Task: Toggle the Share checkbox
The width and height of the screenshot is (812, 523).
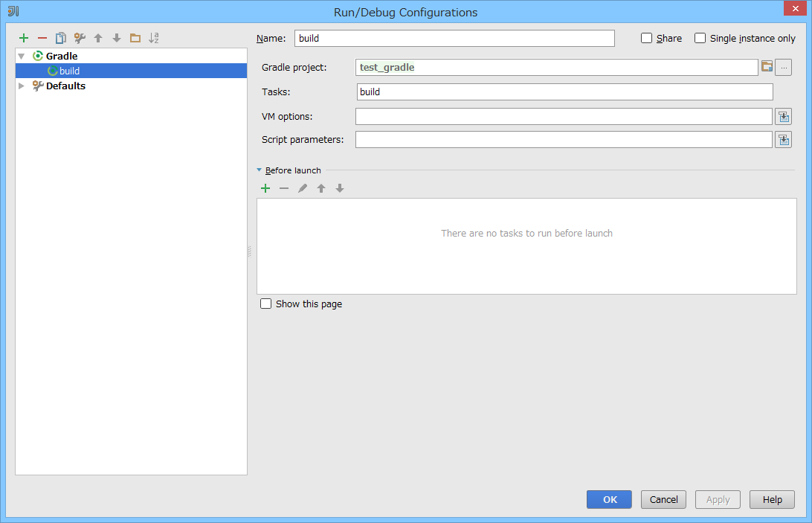Action: click(646, 37)
